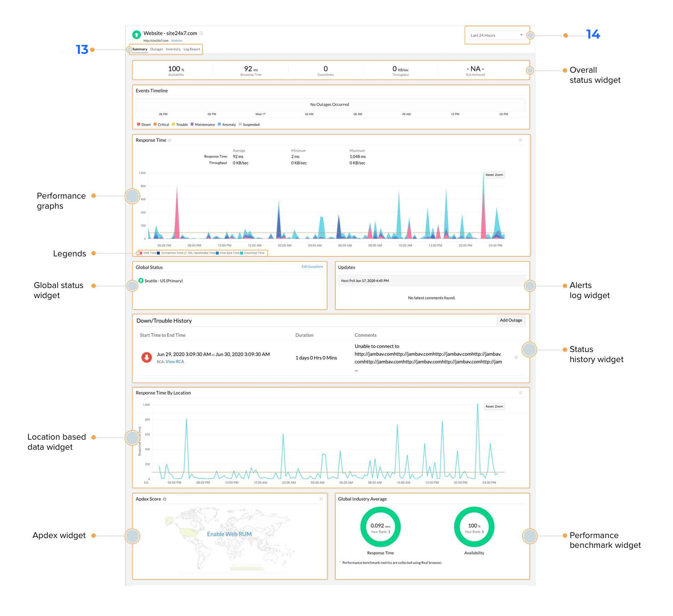Image resolution: width=673 pixels, height=616 pixels.
Task: Open the Apdex Score widget hamburger menu
Action: pyautogui.click(x=321, y=498)
